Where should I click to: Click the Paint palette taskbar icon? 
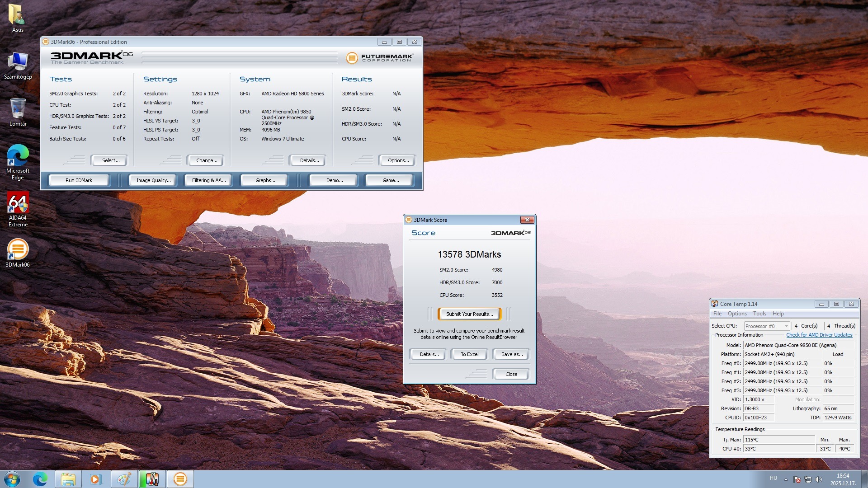[124, 479]
